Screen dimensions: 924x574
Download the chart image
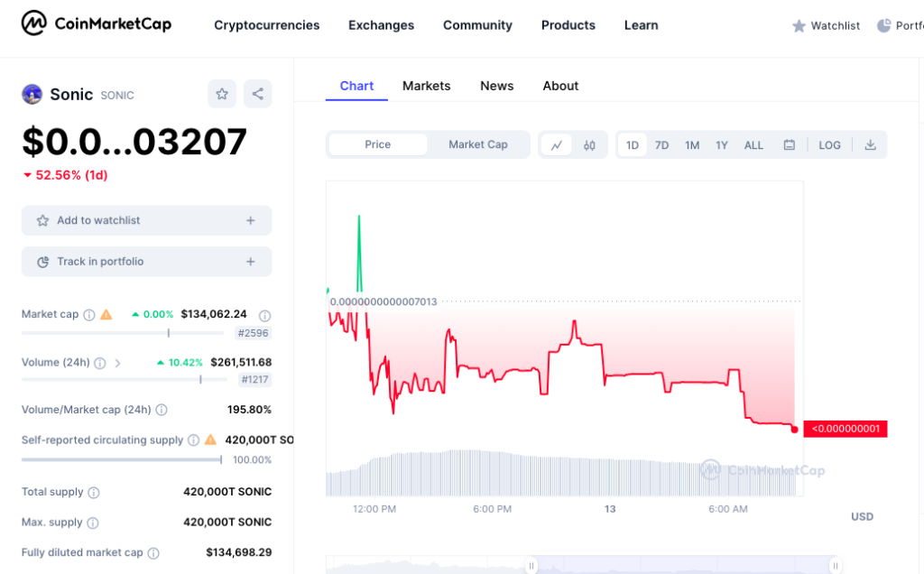point(869,144)
